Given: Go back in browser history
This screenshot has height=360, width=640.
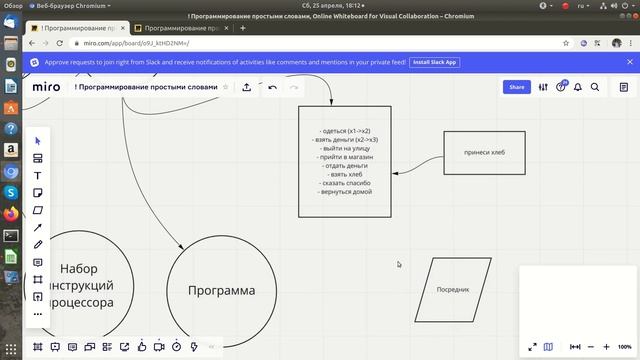Looking at the screenshot, I should click(32, 43).
